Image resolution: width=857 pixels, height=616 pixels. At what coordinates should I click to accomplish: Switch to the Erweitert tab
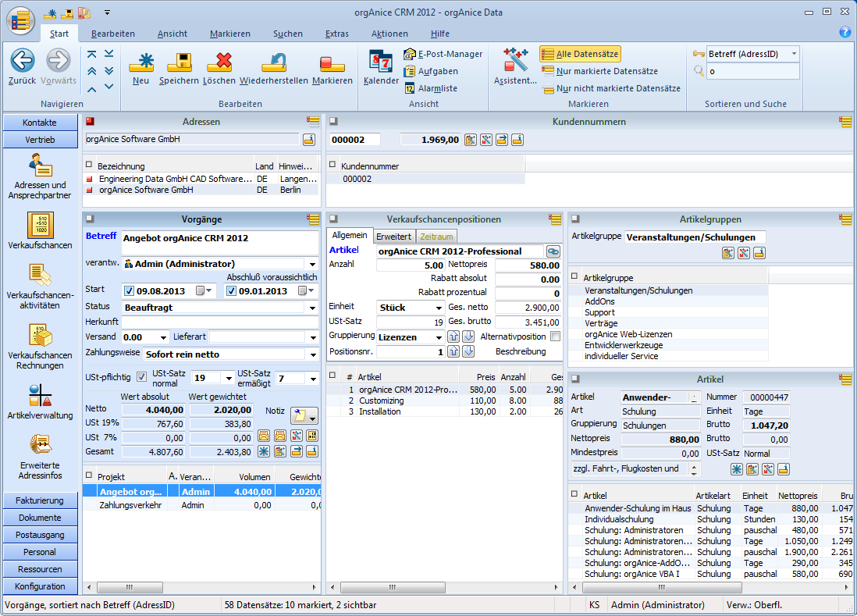point(393,237)
